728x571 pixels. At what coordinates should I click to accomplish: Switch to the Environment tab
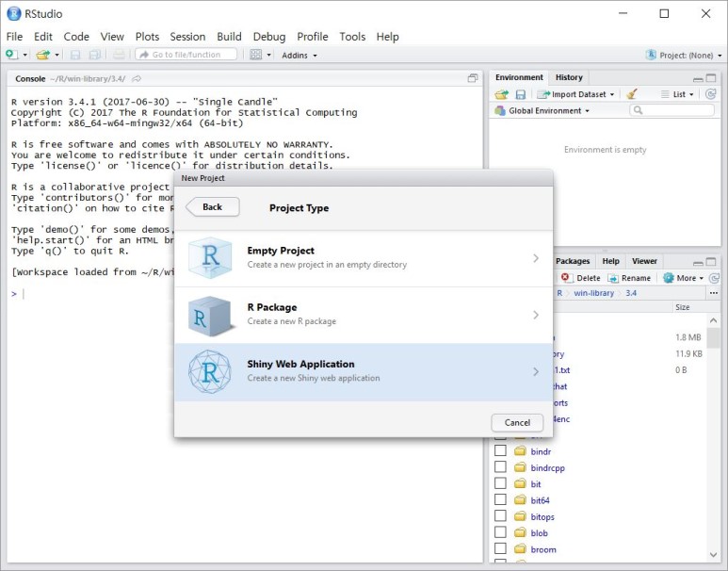click(519, 77)
